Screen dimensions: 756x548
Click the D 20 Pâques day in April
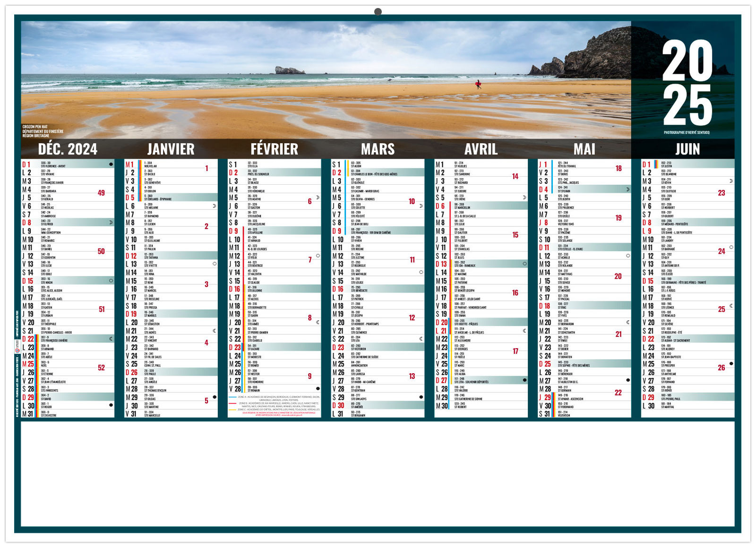point(481,322)
